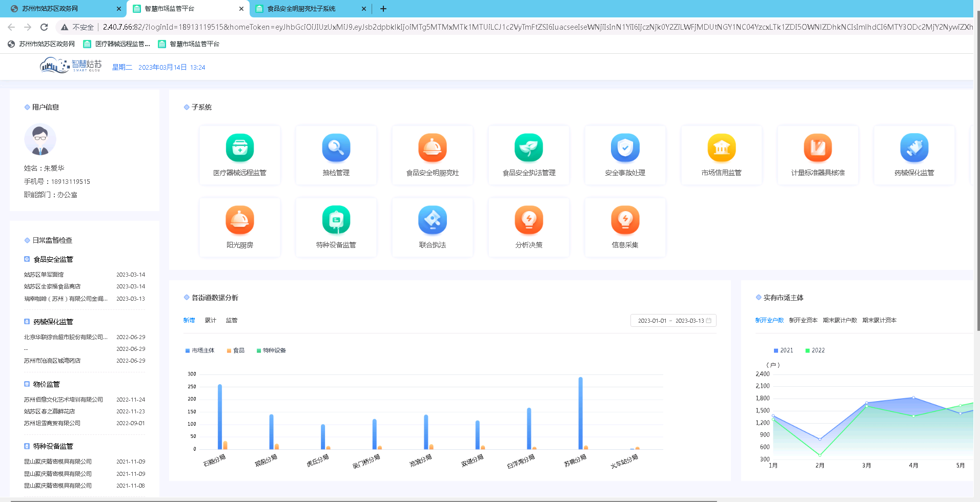Open 医疗器械远程监管 subsystem icon
The image size is (980, 502).
click(239, 148)
